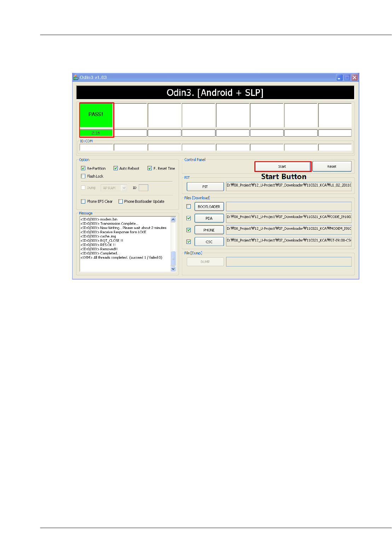Click the Message log scroll down arrow
Screen dimensions: 392x550
[x=173, y=269]
